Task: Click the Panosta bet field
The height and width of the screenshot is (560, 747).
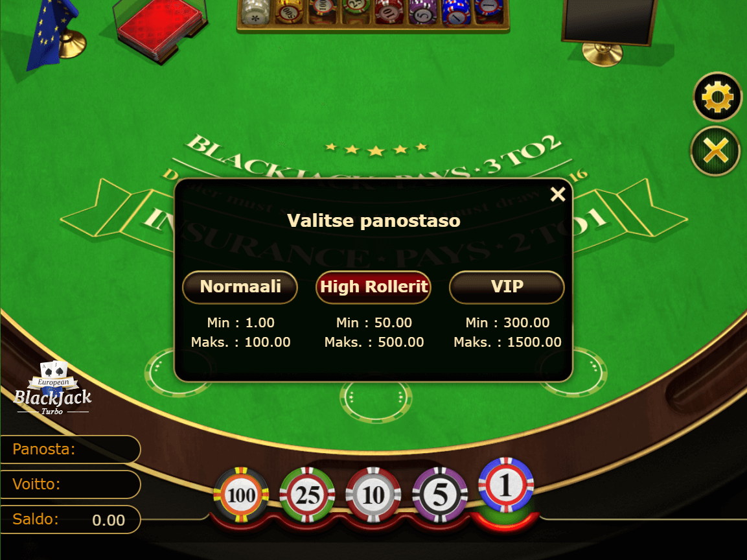Action: coord(70,449)
